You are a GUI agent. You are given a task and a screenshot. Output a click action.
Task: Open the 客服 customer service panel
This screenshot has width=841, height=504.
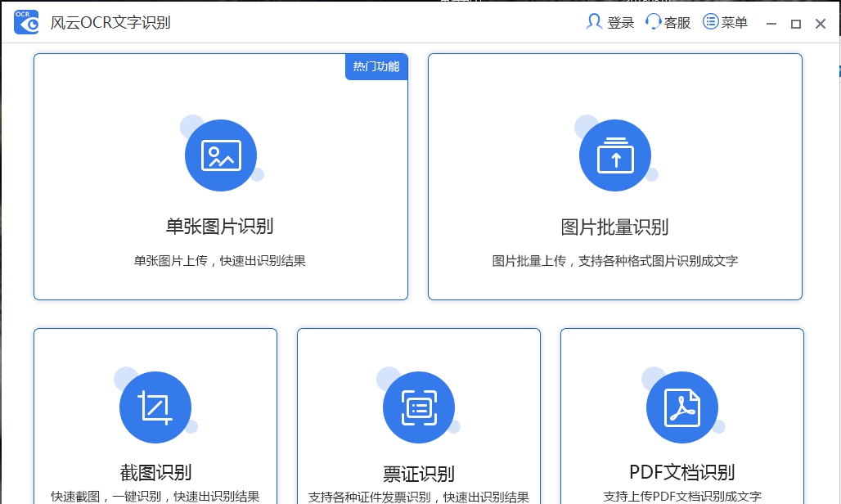667,22
